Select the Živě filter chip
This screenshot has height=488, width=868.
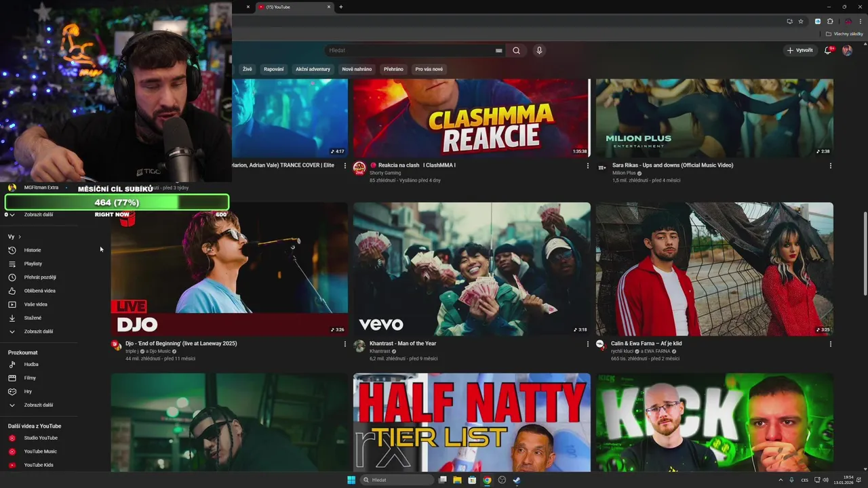click(247, 69)
